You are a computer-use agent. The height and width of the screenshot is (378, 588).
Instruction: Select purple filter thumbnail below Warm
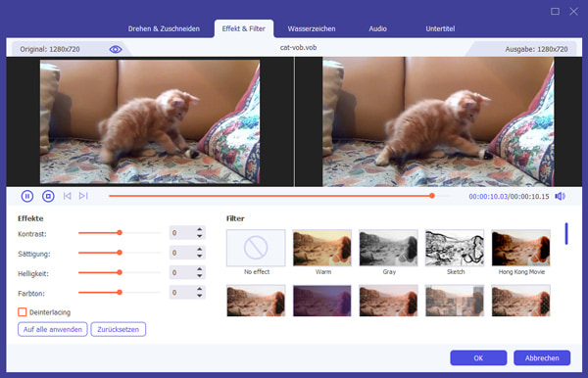[x=322, y=301]
